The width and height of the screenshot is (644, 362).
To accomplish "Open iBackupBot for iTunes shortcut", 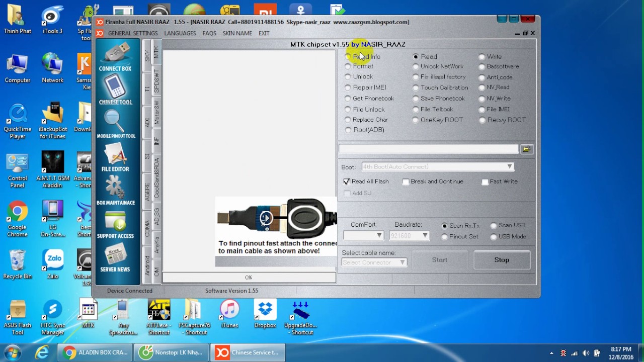I will [52, 122].
